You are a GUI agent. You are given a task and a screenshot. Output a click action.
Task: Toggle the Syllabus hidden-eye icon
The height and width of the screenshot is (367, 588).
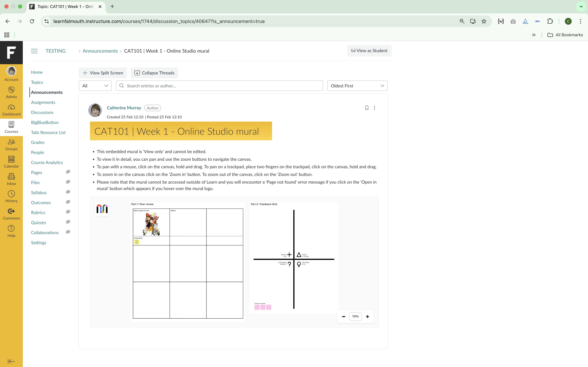[68, 192]
